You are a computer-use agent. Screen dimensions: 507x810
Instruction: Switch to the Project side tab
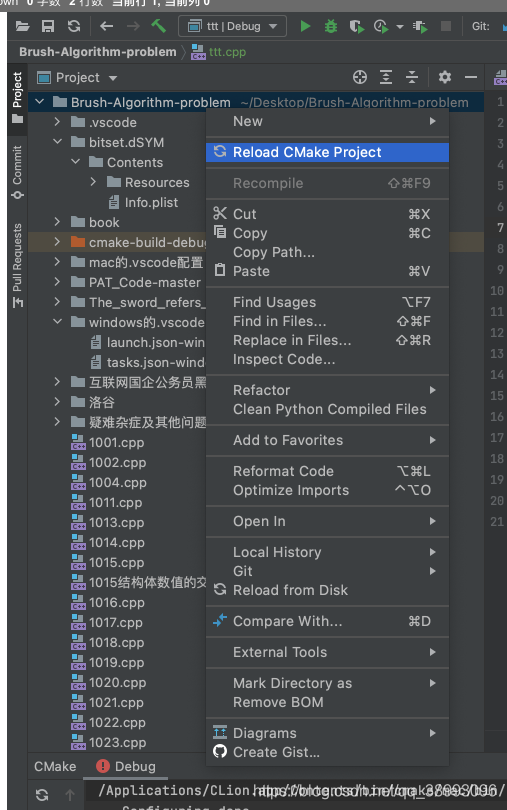18,97
